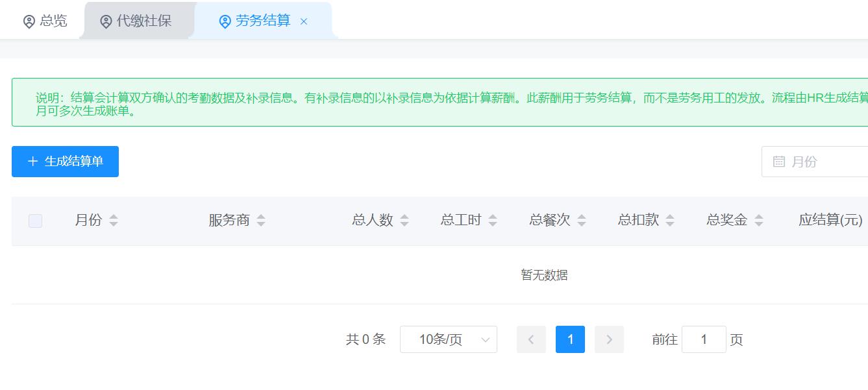Open the 10条/页 page size dropdown

point(448,339)
